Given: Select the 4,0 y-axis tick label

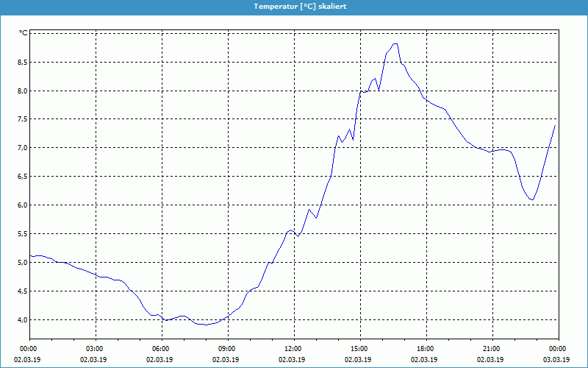Looking at the screenshot, I should click(x=22, y=320).
